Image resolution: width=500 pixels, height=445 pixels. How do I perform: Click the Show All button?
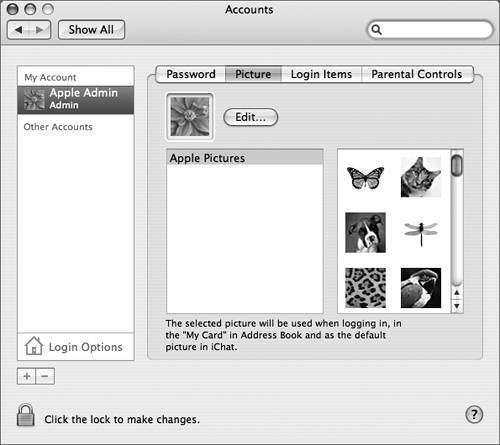[91, 30]
